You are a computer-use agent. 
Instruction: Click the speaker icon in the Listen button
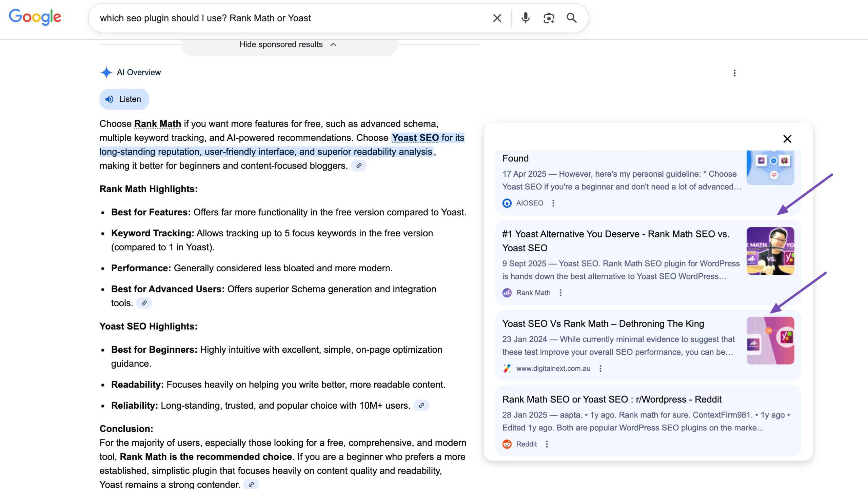click(109, 99)
